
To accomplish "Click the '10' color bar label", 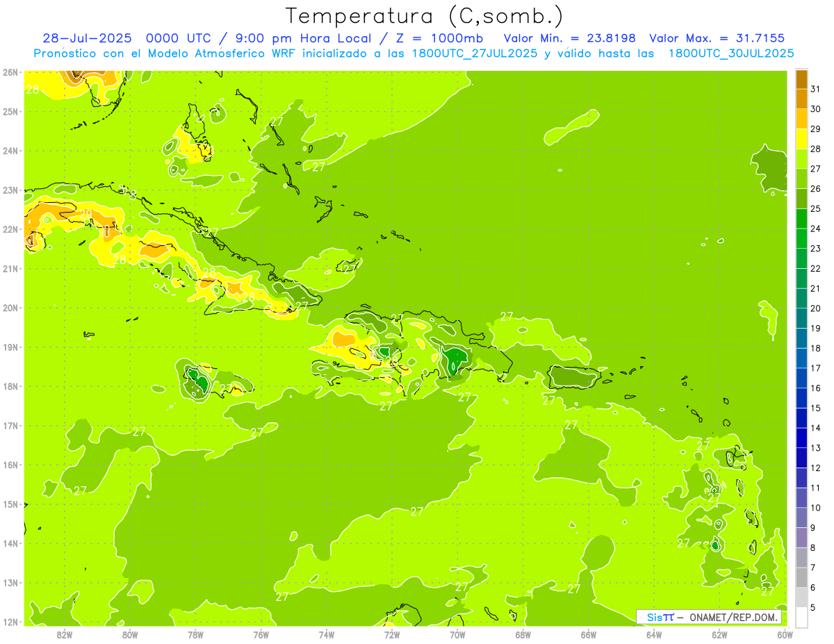I will pyautogui.click(x=816, y=508).
